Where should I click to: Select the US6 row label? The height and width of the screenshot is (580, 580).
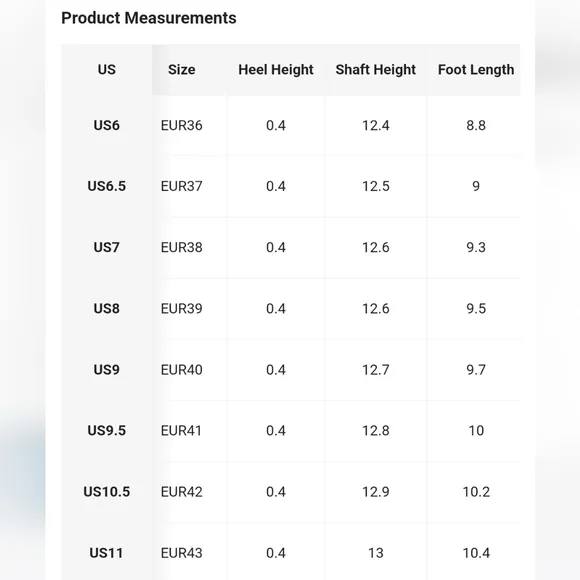click(107, 125)
